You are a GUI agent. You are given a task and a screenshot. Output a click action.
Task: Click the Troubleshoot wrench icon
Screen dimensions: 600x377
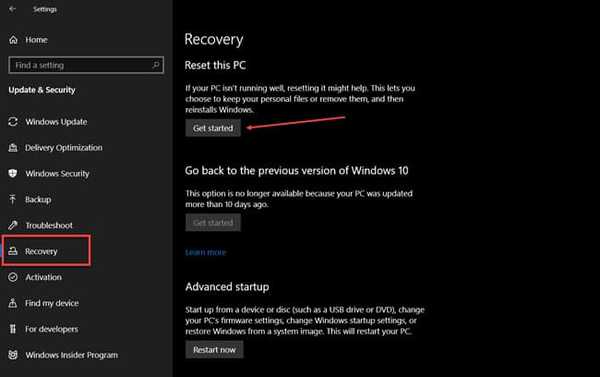(13, 225)
